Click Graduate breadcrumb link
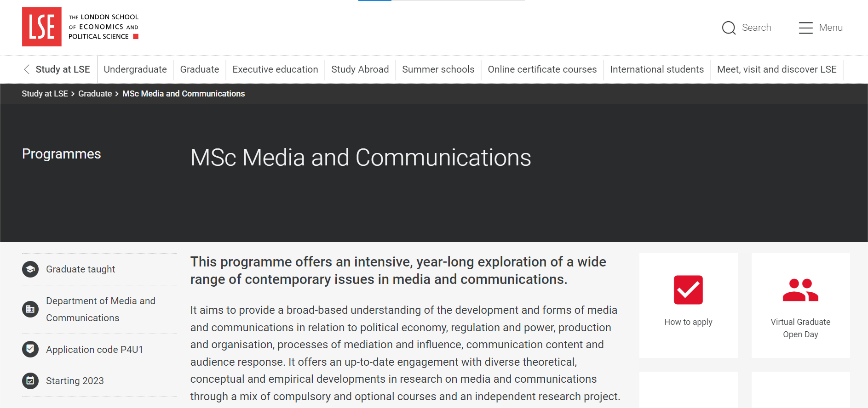 95,94
